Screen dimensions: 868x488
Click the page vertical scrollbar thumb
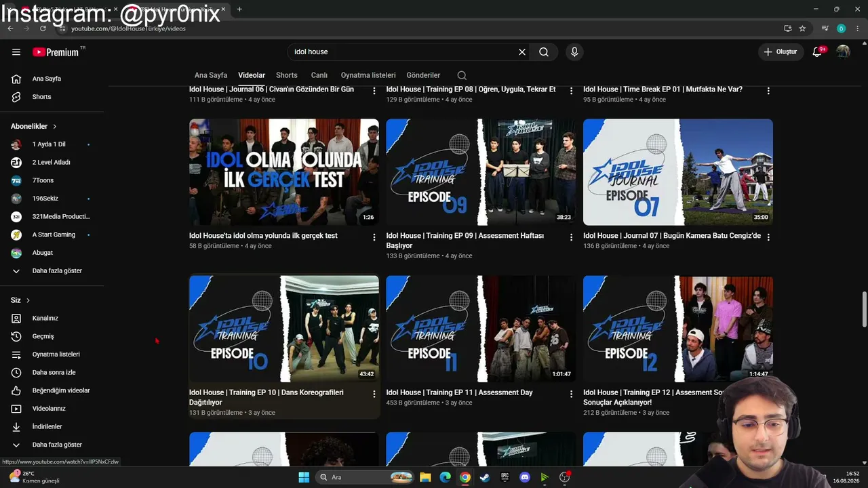click(864, 310)
